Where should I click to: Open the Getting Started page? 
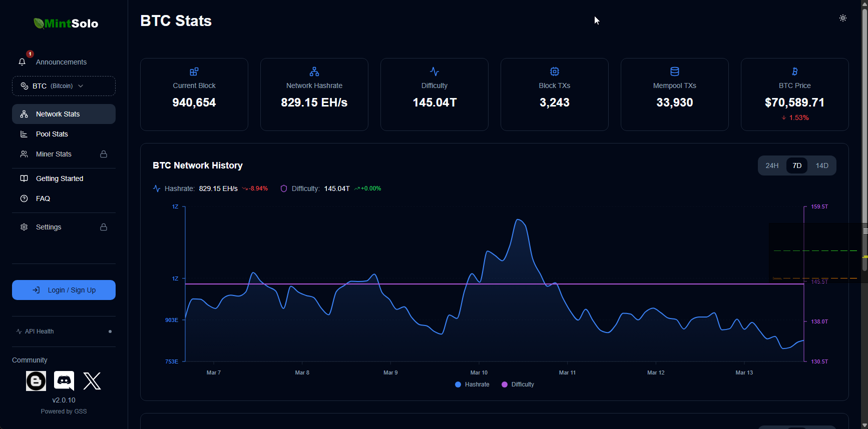60,178
